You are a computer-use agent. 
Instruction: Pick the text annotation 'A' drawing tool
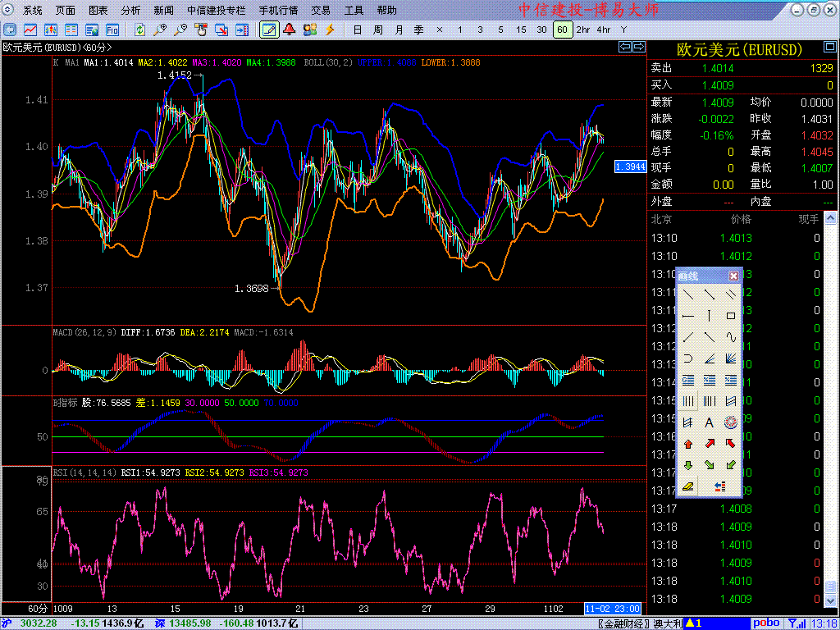pos(710,422)
